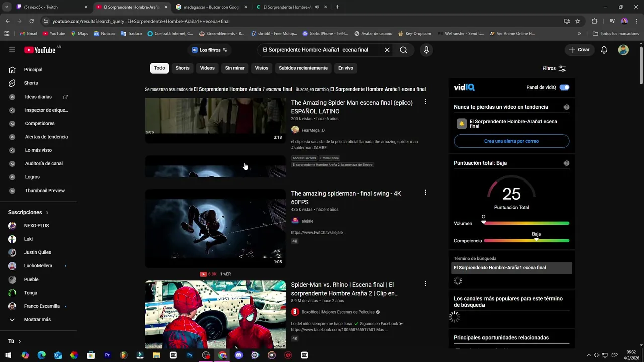Viewport: 644px width, 362px height.
Task: Open a new browser tab
Action: [337, 7]
